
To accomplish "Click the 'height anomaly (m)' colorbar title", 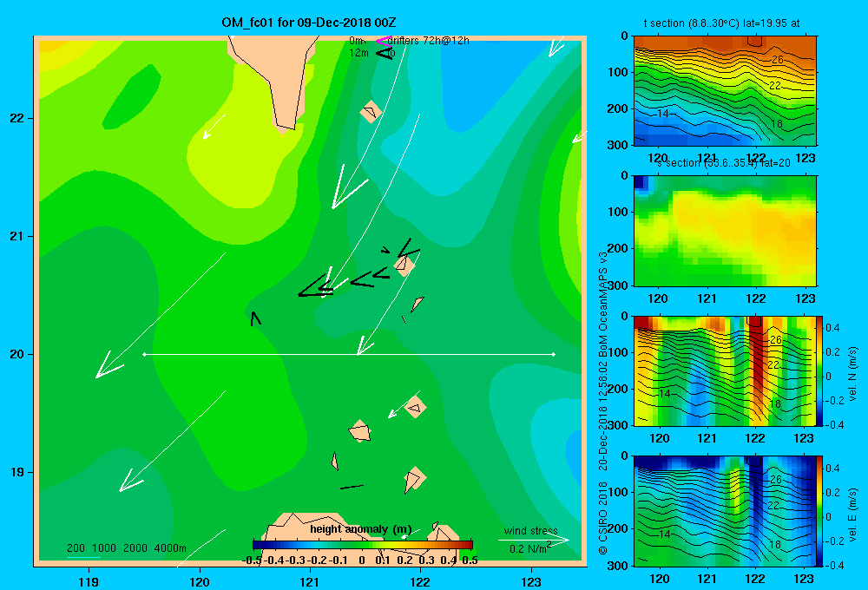I will [x=361, y=529].
